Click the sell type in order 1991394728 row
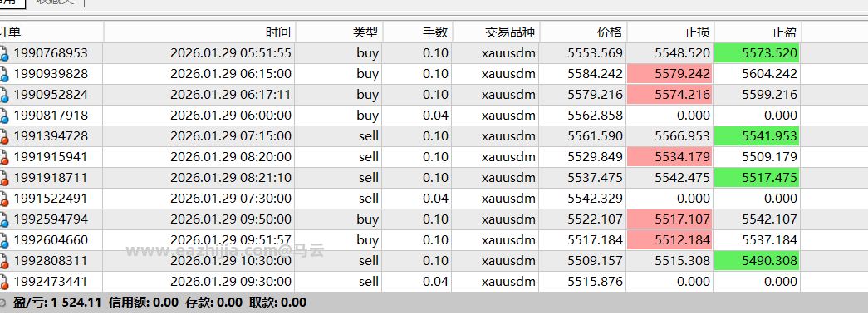 pos(368,136)
